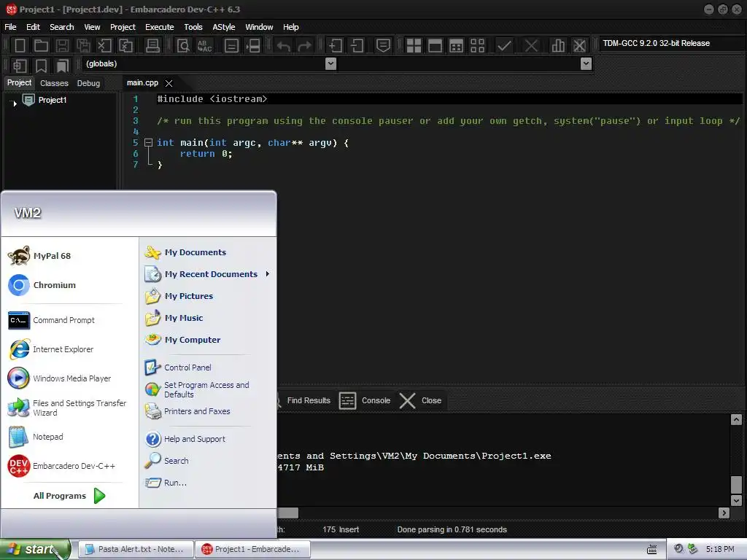747x560 pixels.
Task: Click the compile log scroll up arrow
Action: pos(736,419)
